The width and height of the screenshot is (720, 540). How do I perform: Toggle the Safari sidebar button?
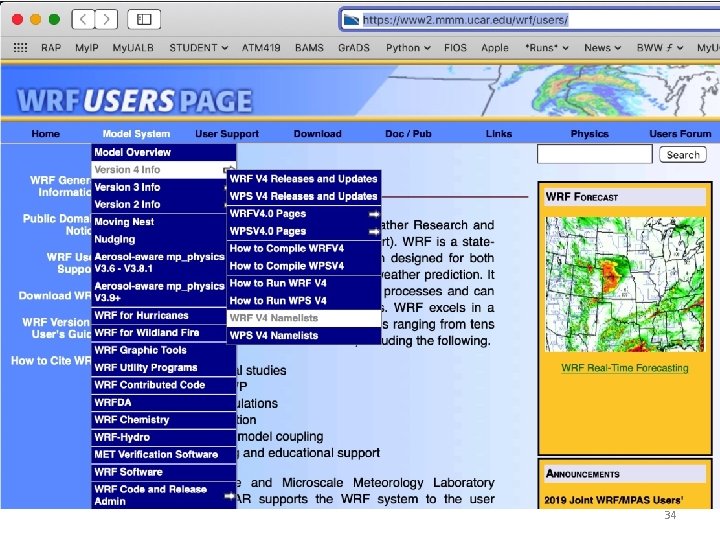144,19
